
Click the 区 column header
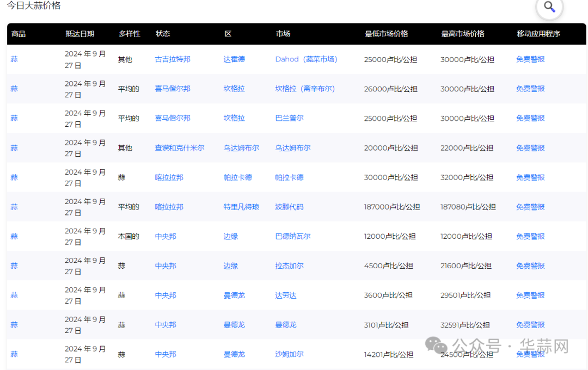pos(228,34)
